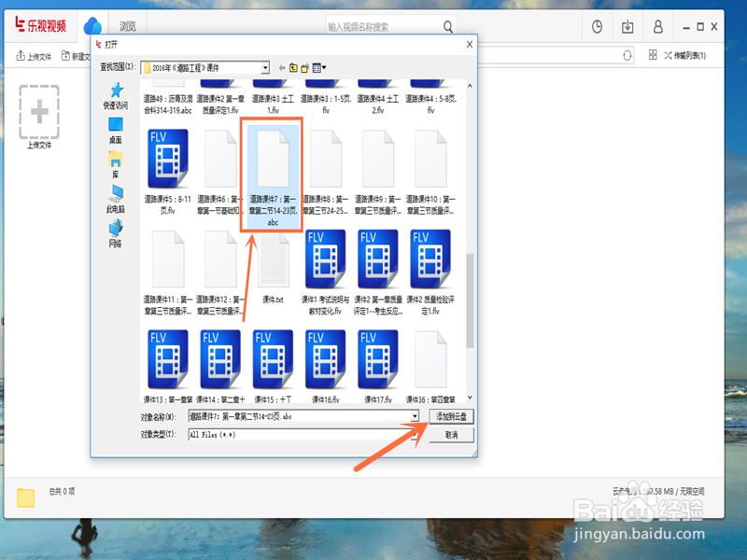Open the 浏览 tab
This screenshot has height=560, width=747.
click(x=127, y=26)
